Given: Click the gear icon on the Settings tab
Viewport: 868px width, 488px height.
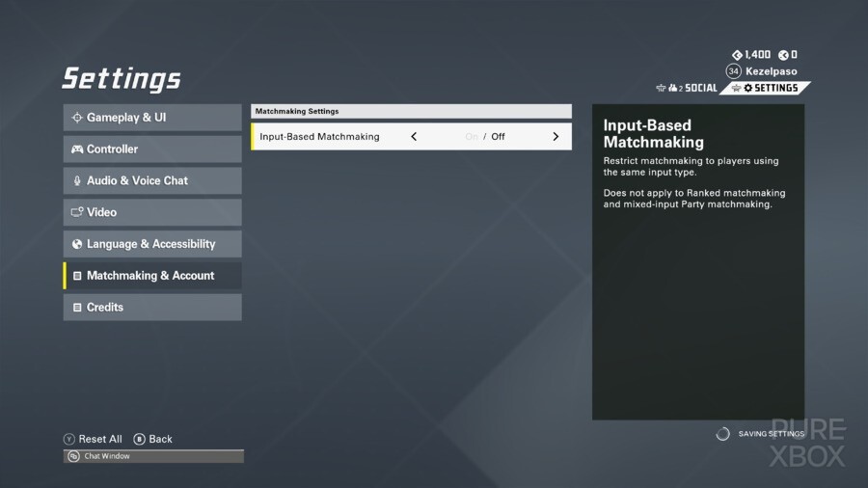Looking at the screenshot, I should coord(747,88).
